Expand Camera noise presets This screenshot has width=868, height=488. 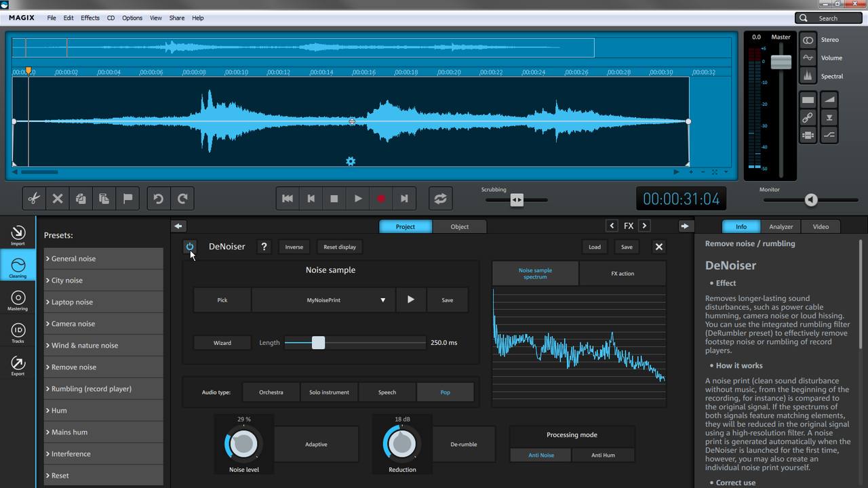104,323
